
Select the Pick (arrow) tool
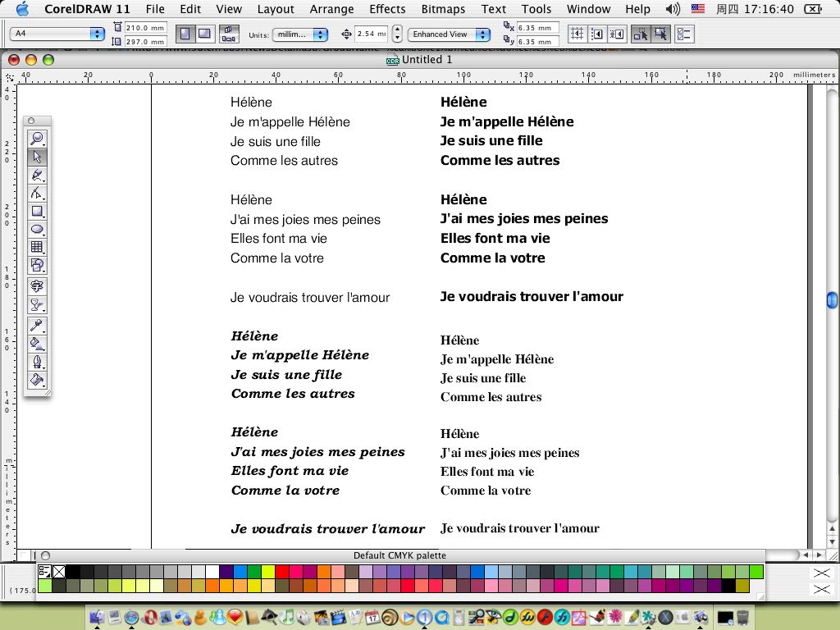[x=37, y=157]
